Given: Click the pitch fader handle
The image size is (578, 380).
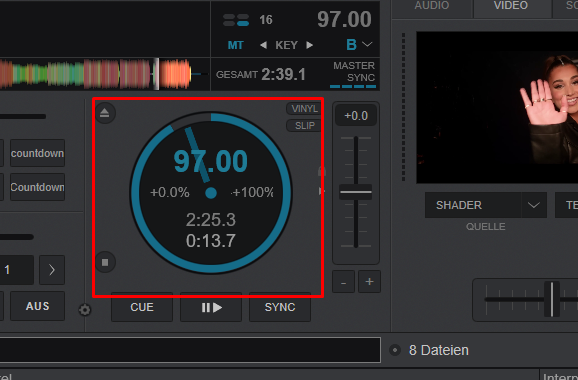Looking at the screenshot, I should click(356, 192).
